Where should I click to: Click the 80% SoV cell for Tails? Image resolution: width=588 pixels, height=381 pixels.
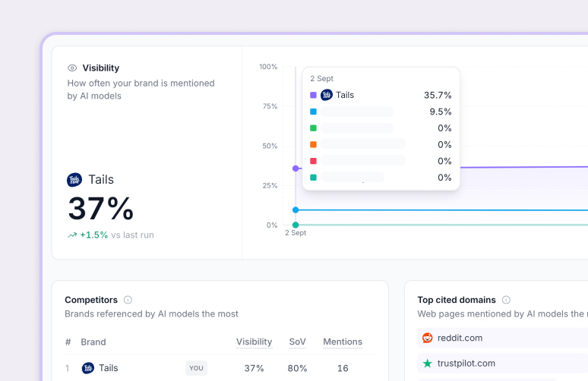[297, 368]
